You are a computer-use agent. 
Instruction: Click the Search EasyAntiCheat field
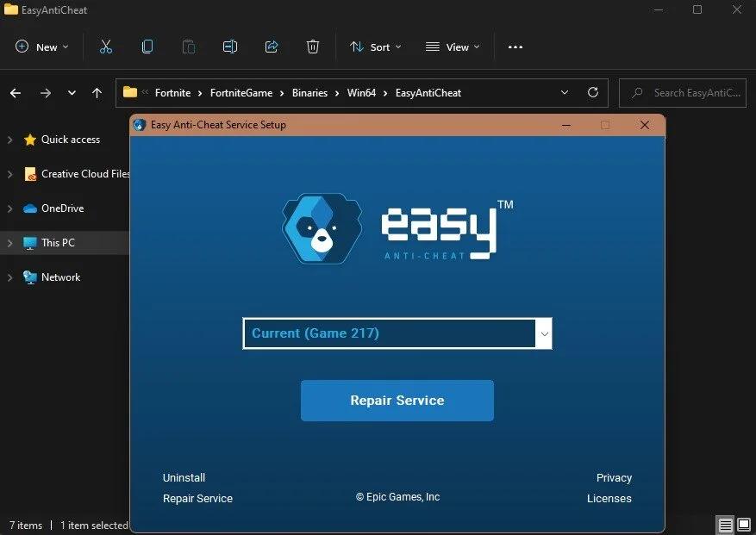pyautogui.click(x=683, y=92)
